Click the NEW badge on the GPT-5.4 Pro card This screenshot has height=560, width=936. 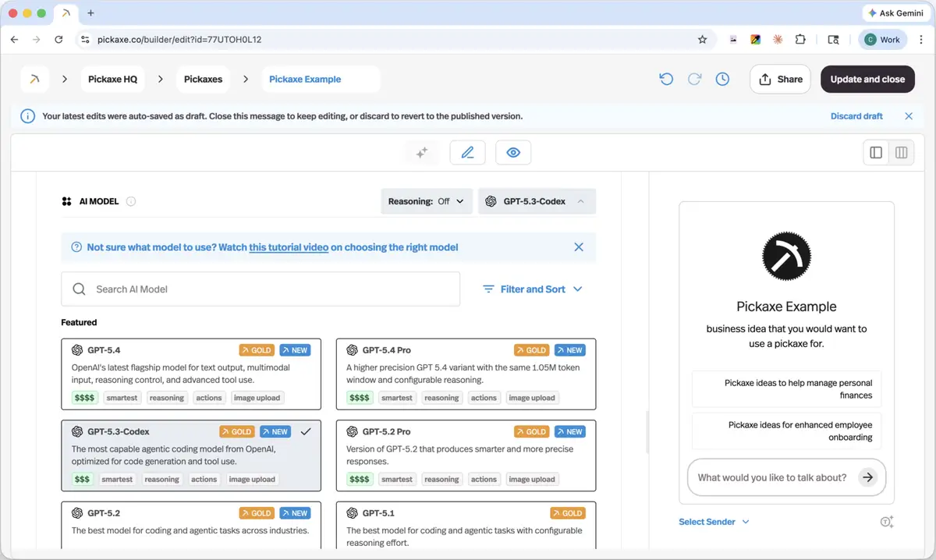pyautogui.click(x=570, y=350)
